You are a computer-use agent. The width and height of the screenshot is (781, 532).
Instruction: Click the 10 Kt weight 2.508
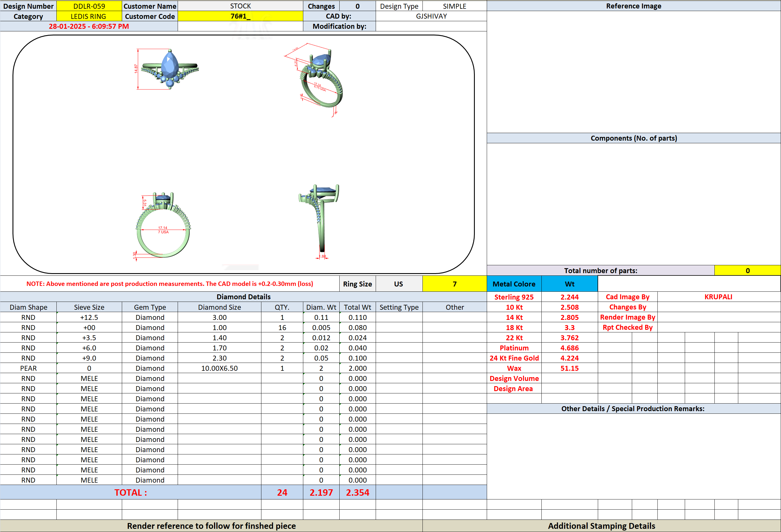570,307
